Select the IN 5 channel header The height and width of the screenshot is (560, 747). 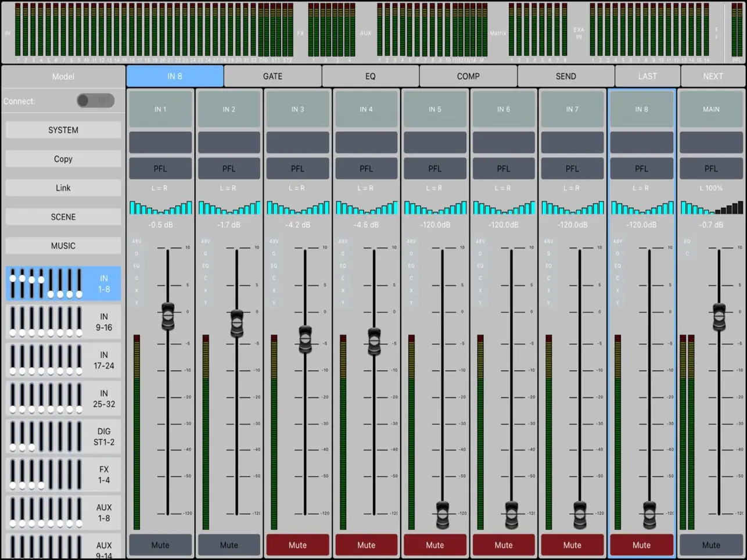(434, 109)
